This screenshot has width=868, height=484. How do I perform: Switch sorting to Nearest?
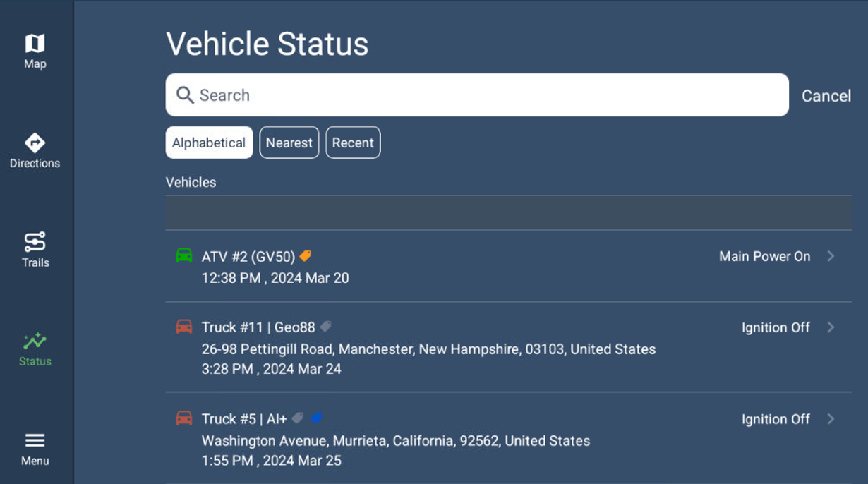[x=289, y=142]
